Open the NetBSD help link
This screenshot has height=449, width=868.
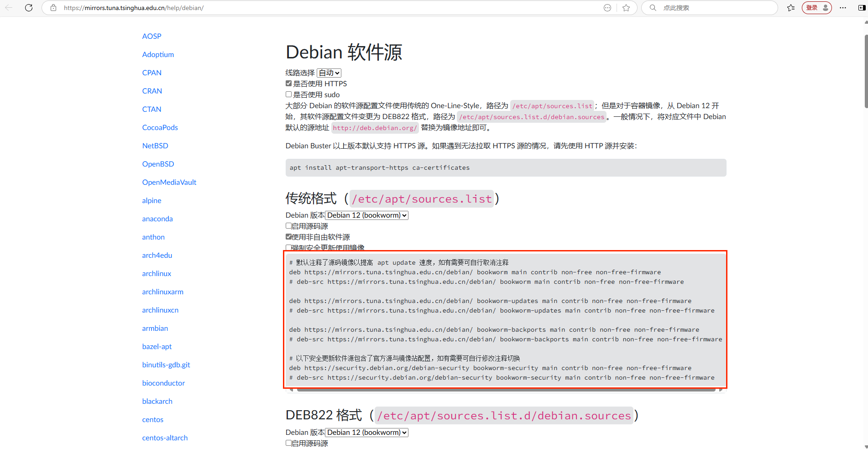(x=155, y=146)
